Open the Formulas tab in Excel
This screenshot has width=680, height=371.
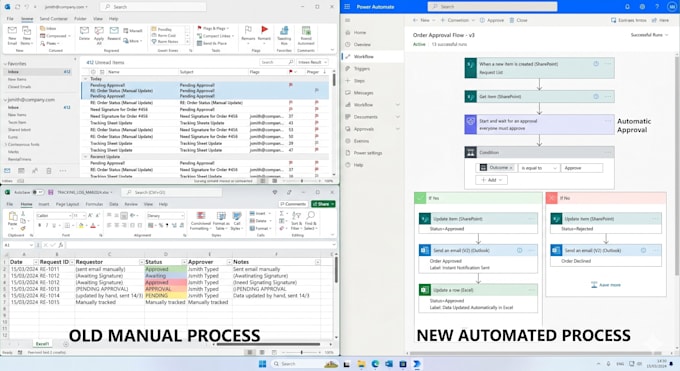coord(94,204)
